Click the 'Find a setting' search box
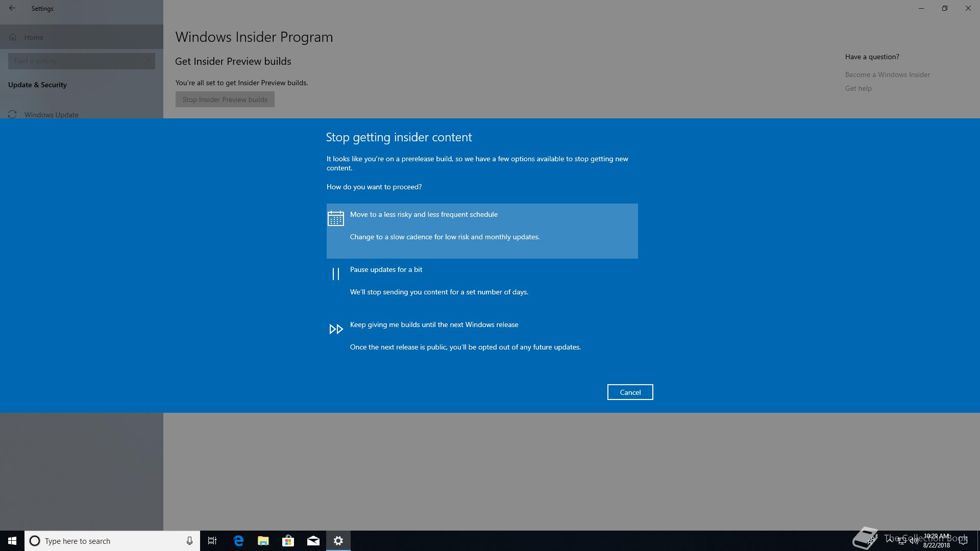Screen dimensions: 980x551 tap(82, 61)
